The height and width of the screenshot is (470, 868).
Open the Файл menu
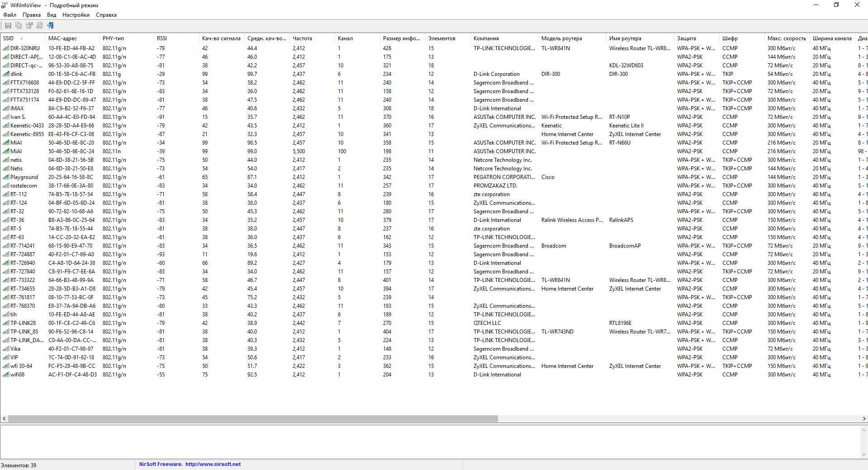(x=9, y=15)
